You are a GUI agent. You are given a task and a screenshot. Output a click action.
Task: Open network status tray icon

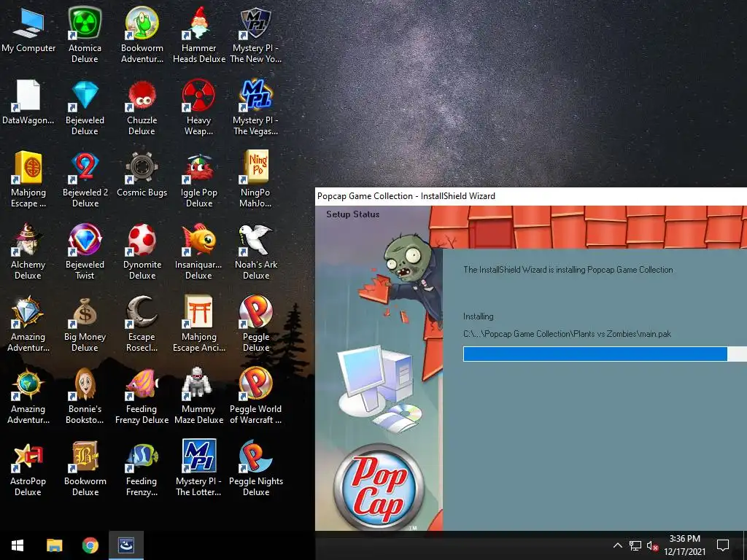pos(635,545)
